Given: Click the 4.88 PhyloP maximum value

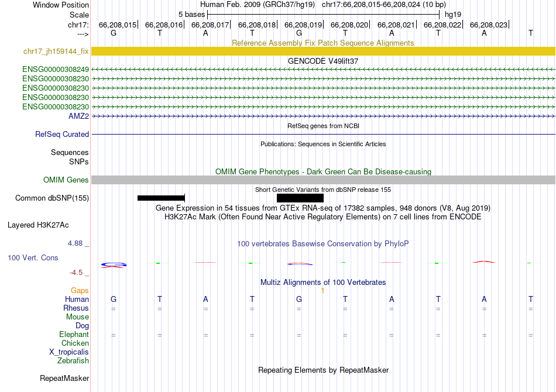Looking at the screenshot, I should pos(75,243).
